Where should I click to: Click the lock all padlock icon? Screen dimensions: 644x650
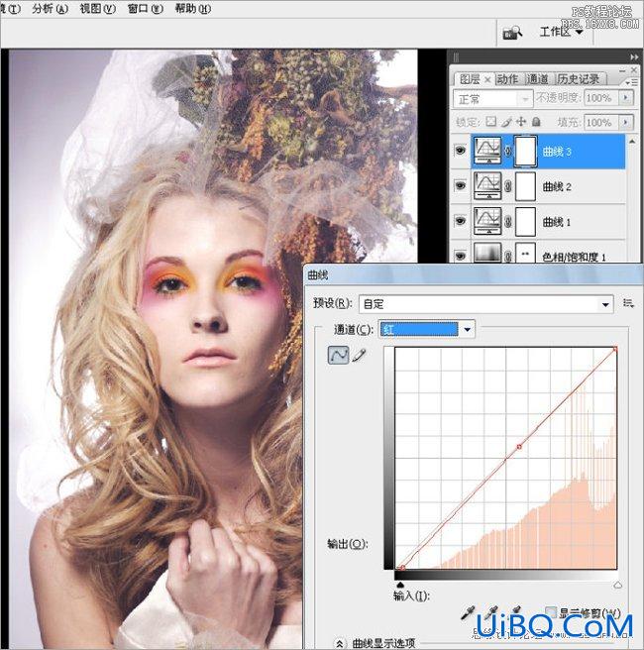pos(536,122)
